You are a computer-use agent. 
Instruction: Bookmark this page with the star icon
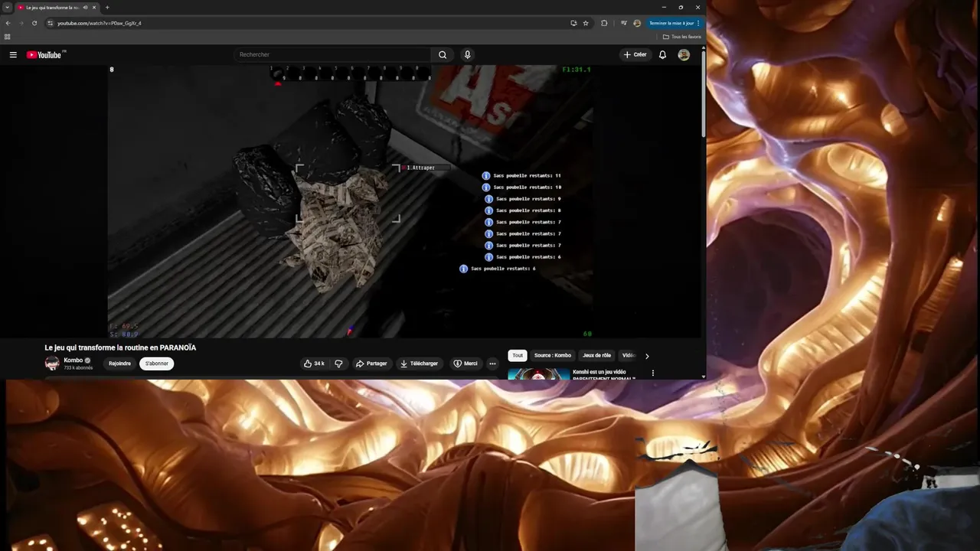tap(586, 23)
